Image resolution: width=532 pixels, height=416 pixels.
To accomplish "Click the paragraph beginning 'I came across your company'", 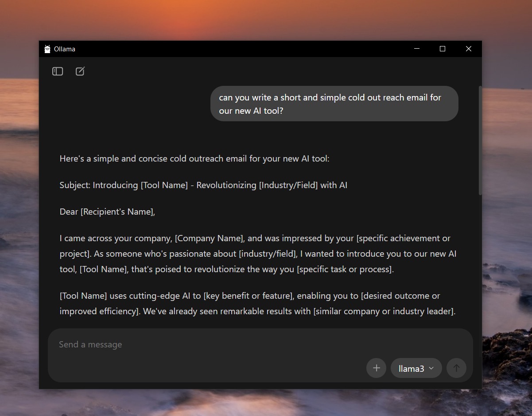I will (x=258, y=254).
